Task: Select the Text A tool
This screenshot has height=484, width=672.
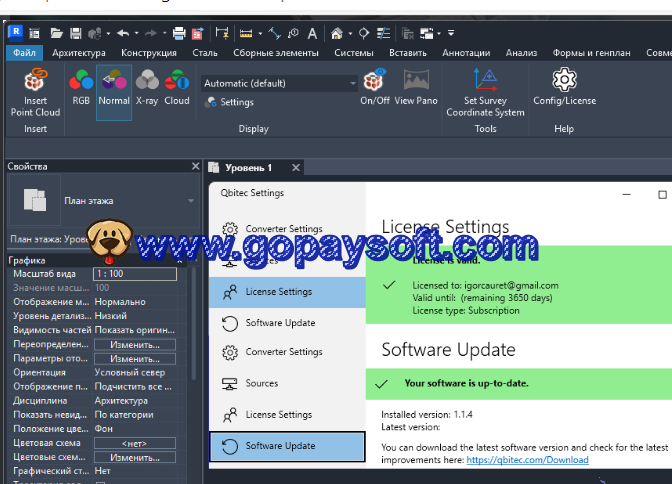Action: point(312,33)
